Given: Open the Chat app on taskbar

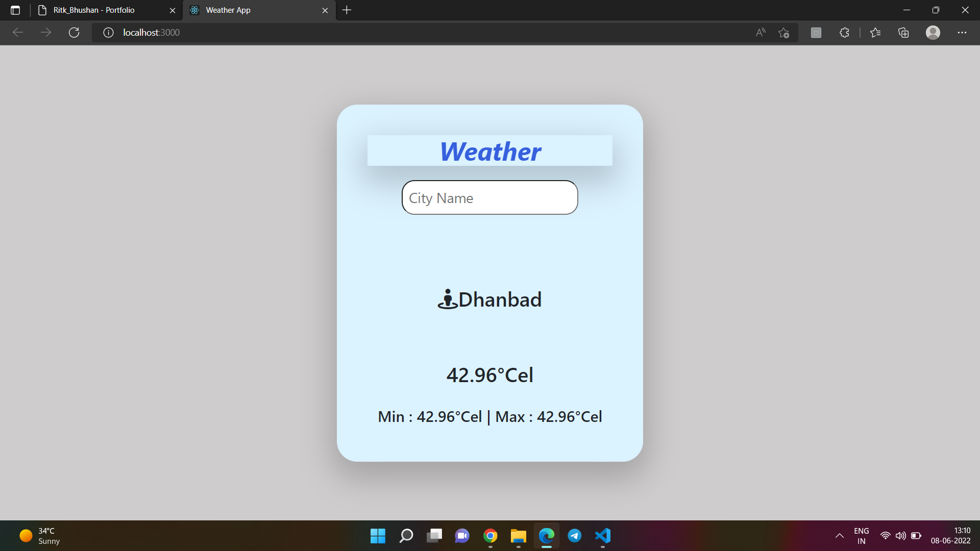Looking at the screenshot, I should 462,536.
